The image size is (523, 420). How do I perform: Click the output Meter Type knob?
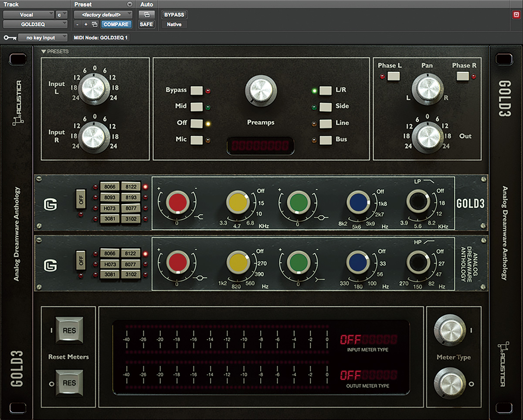[x=450, y=384]
